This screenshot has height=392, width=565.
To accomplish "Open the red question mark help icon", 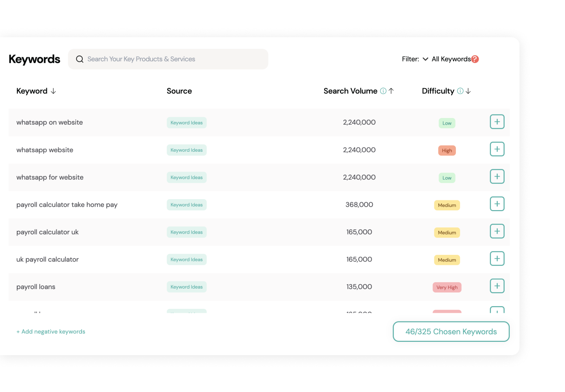I will click(475, 59).
